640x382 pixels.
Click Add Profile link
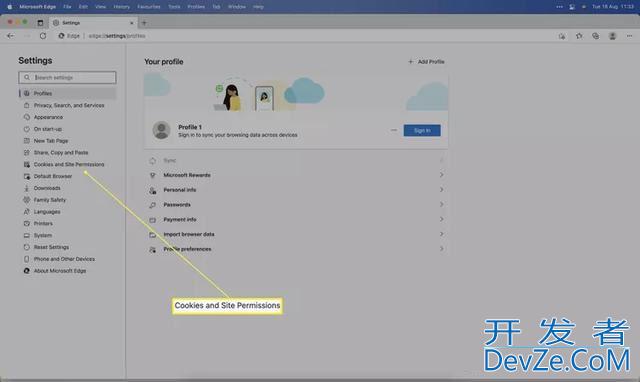click(x=426, y=62)
